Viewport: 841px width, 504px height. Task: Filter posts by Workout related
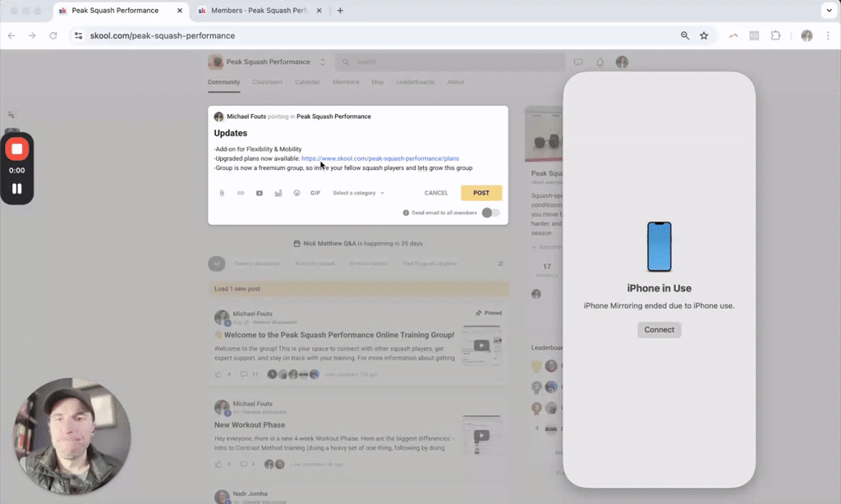pos(369,263)
